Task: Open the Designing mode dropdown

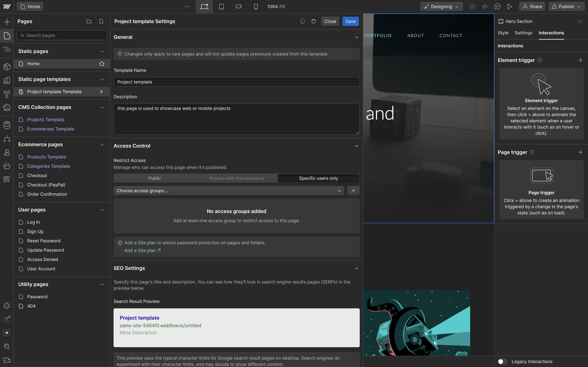Action: [x=441, y=7]
